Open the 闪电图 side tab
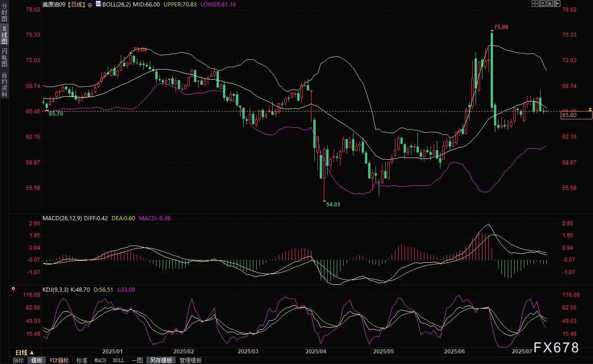The image size is (593, 364). pyautogui.click(x=4, y=57)
